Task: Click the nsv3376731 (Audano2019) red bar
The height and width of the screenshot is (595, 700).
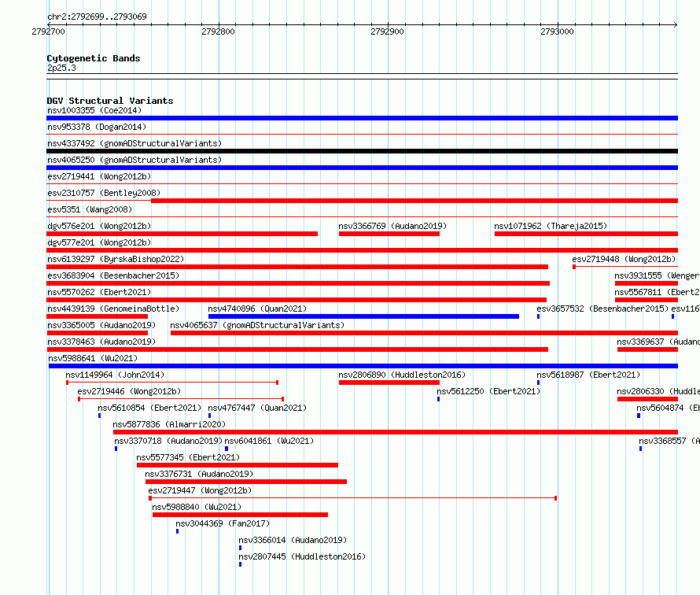Action: pos(246,482)
